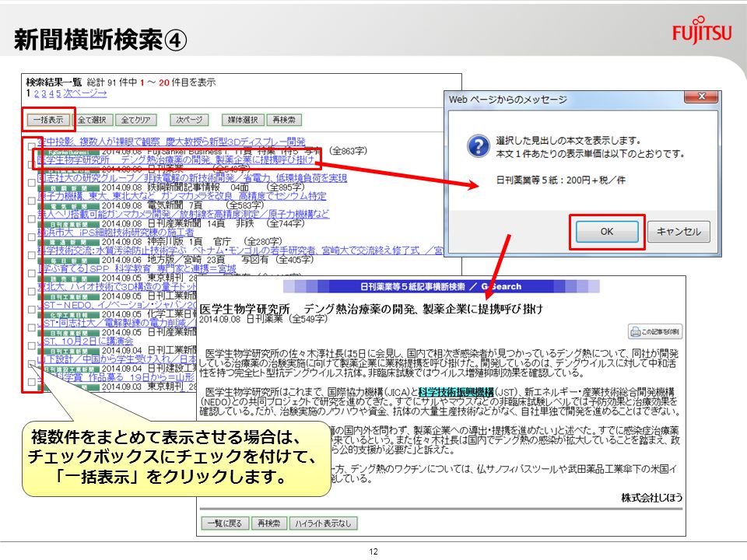Click the 電気新聞 green newspaper badge
The width and height of the screenshot is (747, 560).
pyautogui.click(x=68, y=205)
